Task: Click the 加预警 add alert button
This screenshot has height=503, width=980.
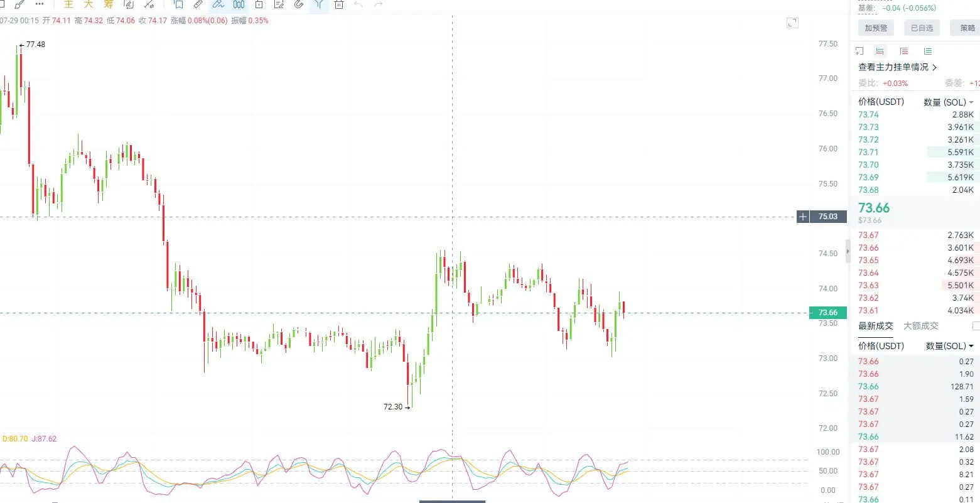Action: point(876,28)
